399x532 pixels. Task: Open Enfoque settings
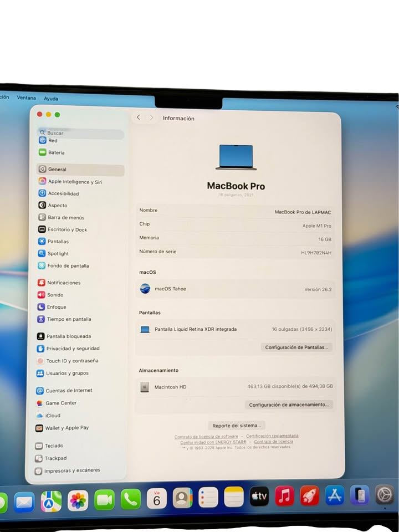(x=52, y=306)
